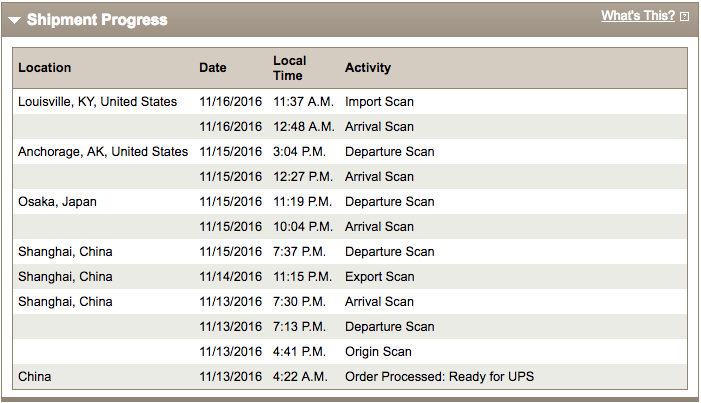Image resolution: width=701 pixels, height=403 pixels.
Task: Click the Origin Scan activity
Action: [x=378, y=352]
